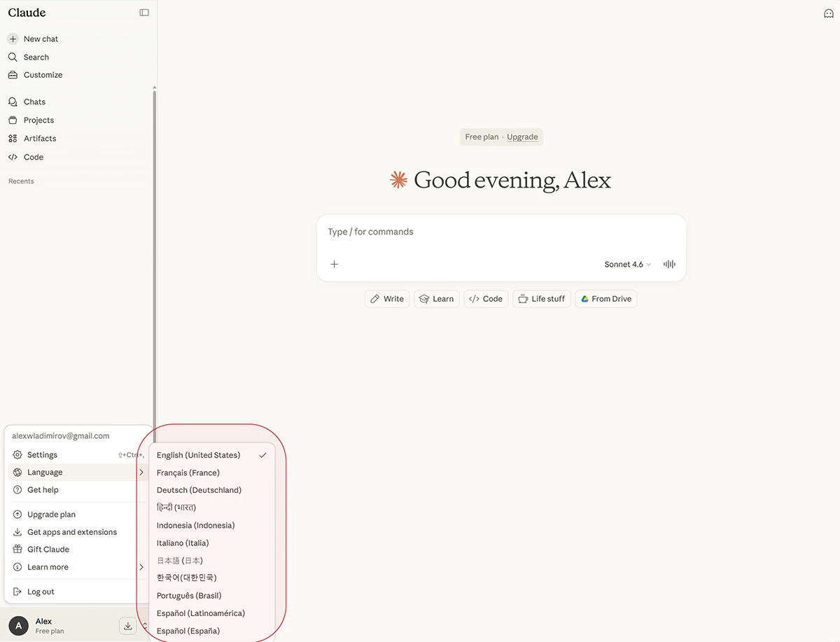
Task: Click the plus attachment icon in the prompt box
Action: click(x=335, y=265)
